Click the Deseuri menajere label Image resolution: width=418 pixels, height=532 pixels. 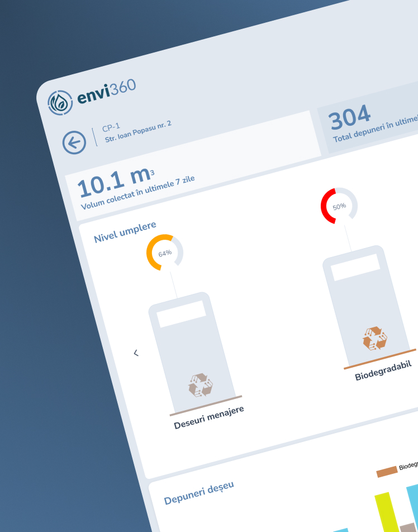[208, 417]
